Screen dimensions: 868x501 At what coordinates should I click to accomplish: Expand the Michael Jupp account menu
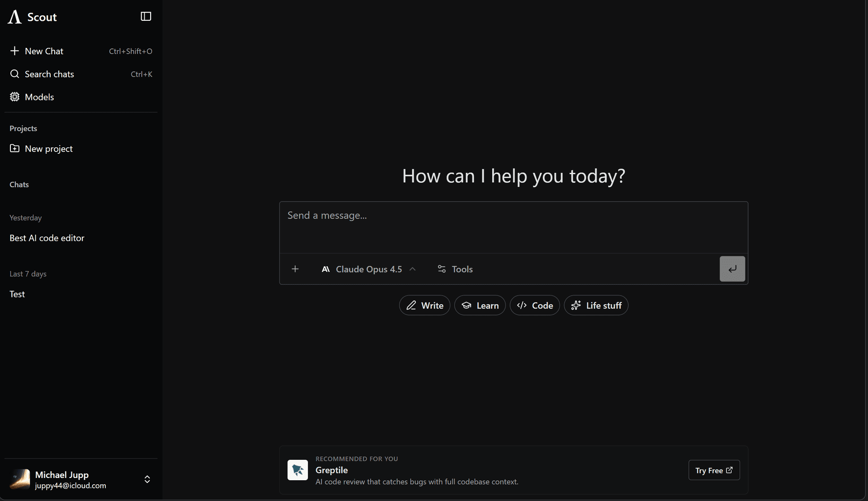coord(147,479)
